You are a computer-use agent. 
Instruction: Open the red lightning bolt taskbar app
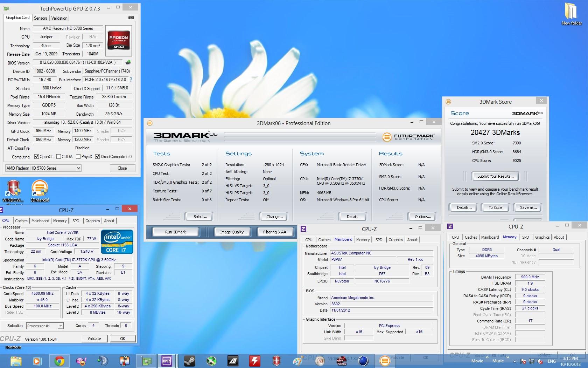254,361
